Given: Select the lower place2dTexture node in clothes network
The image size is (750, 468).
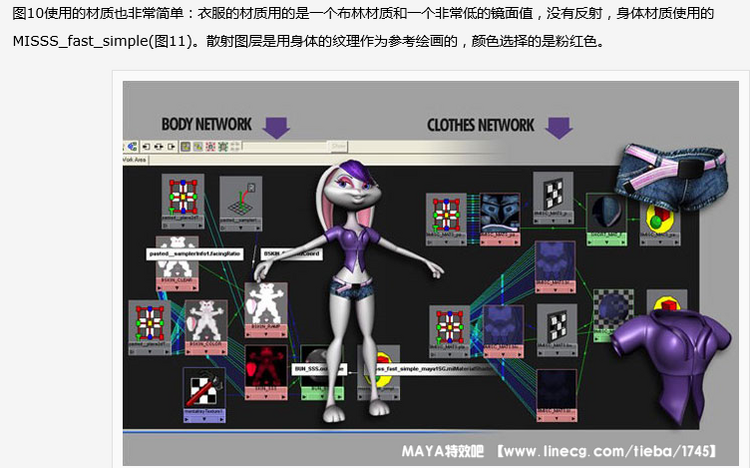Looking at the screenshot, I should pyautogui.click(x=449, y=325).
